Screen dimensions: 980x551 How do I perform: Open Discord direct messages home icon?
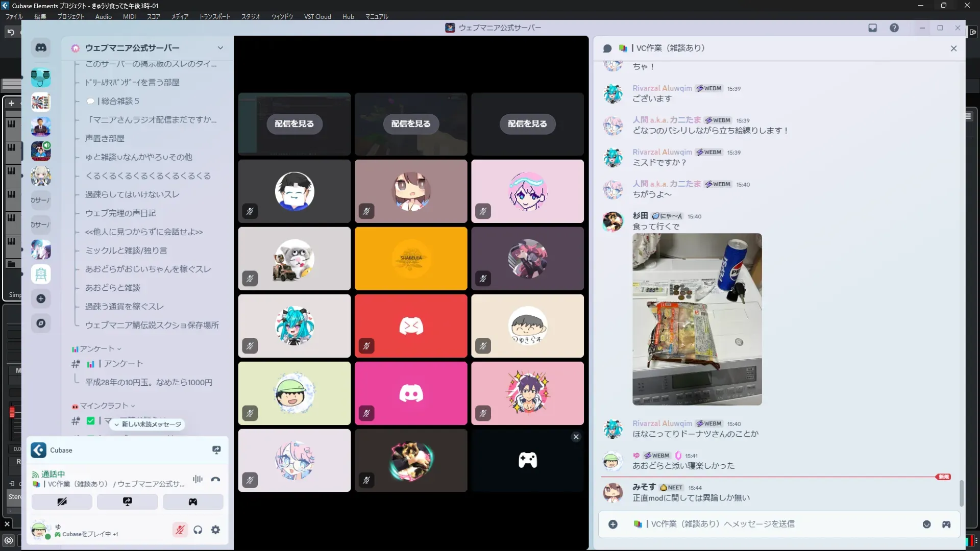click(x=41, y=48)
